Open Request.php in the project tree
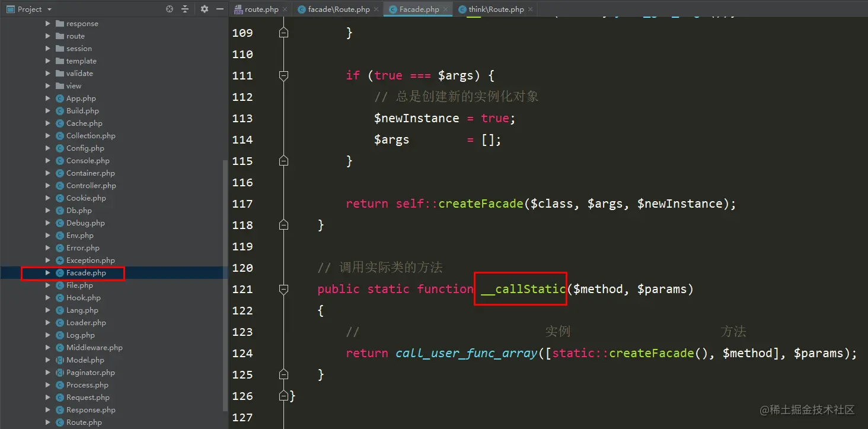 coord(88,398)
